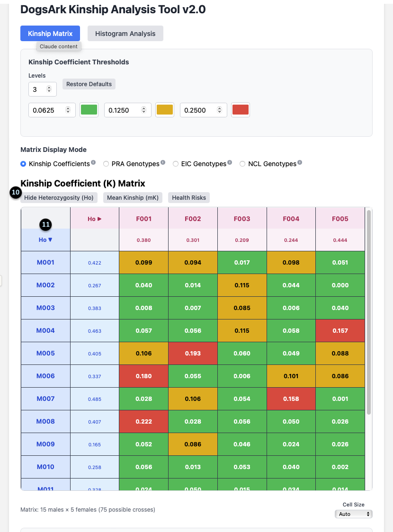Image resolution: width=393 pixels, height=532 pixels.
Task: Switch display mode to EIC Genotypes
Action: point(175,164)
